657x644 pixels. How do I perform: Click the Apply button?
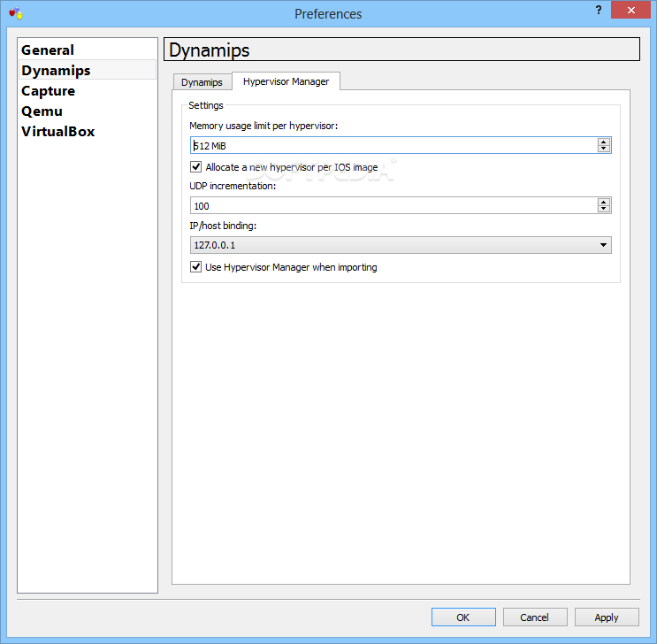point(607,617)
